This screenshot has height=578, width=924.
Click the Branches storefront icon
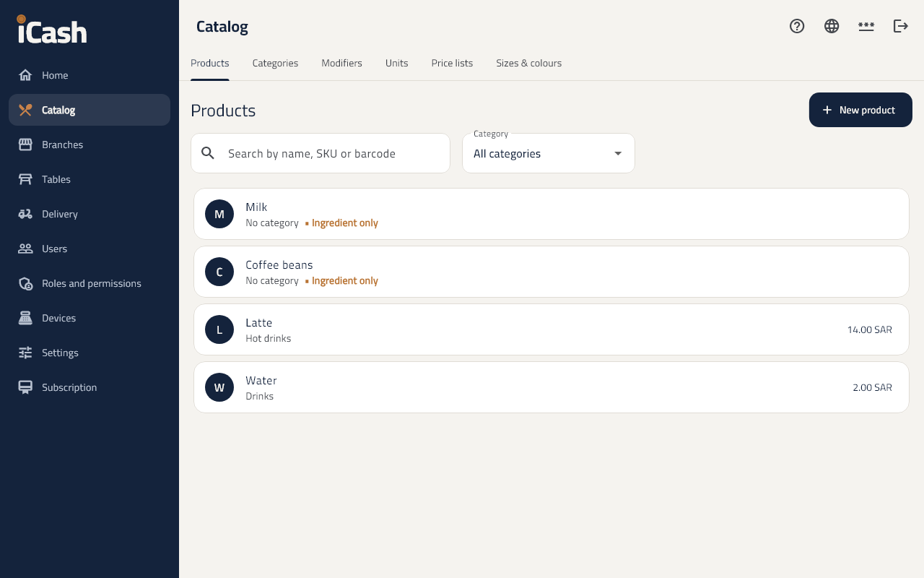coord(25,144)
